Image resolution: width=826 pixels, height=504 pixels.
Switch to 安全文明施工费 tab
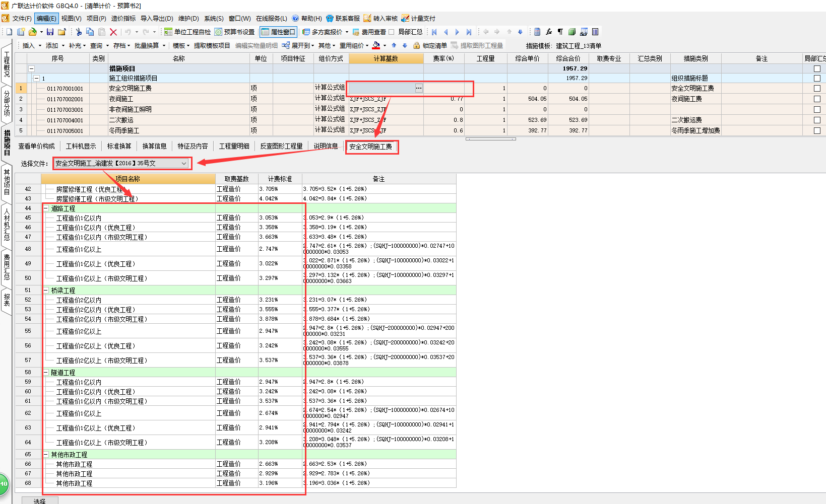(371, 147)
